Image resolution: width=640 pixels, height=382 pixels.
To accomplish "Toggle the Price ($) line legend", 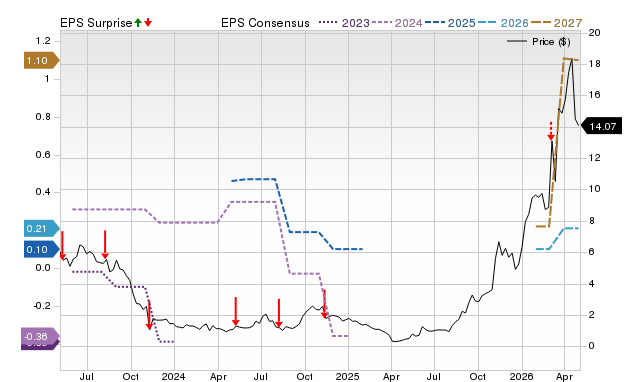I will pos(539,42).
